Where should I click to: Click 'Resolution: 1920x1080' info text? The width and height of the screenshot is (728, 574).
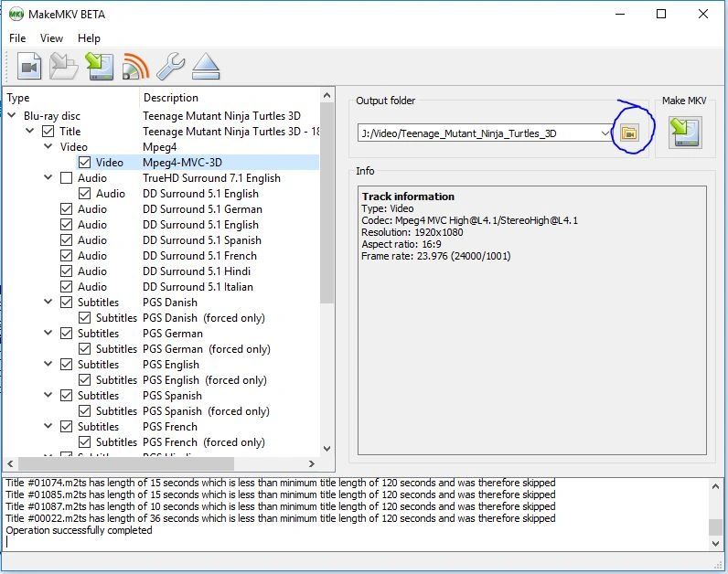[x=412, y=232]
